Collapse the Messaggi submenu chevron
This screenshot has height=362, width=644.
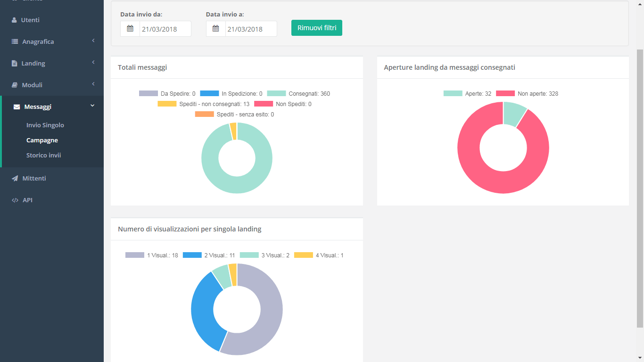(x=92, y=106)
